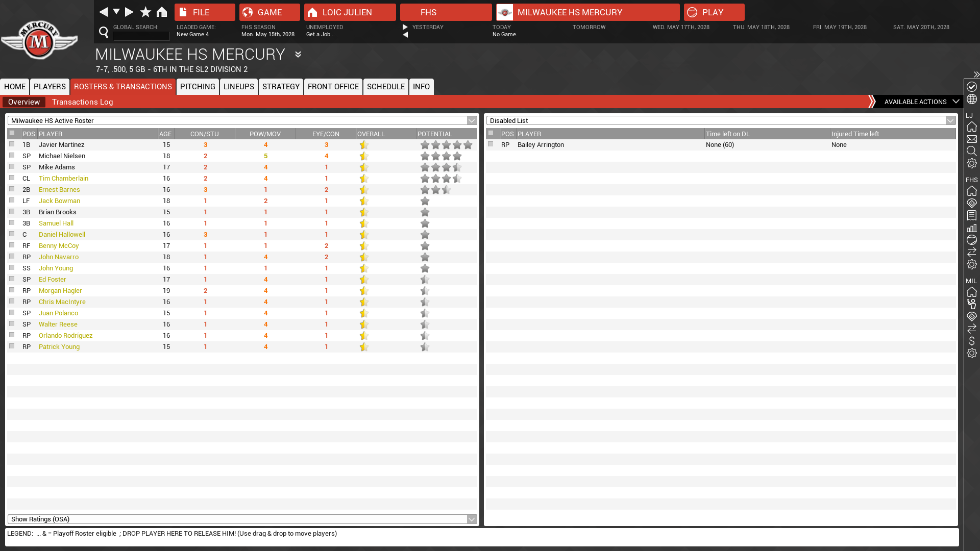Click the back navigation arrow icon

104,12
